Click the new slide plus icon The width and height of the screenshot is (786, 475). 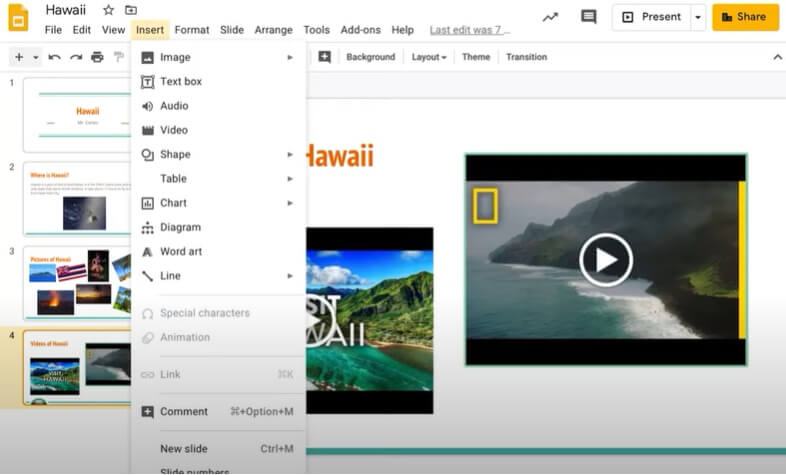pyautogui.click(x=19, y=57)
